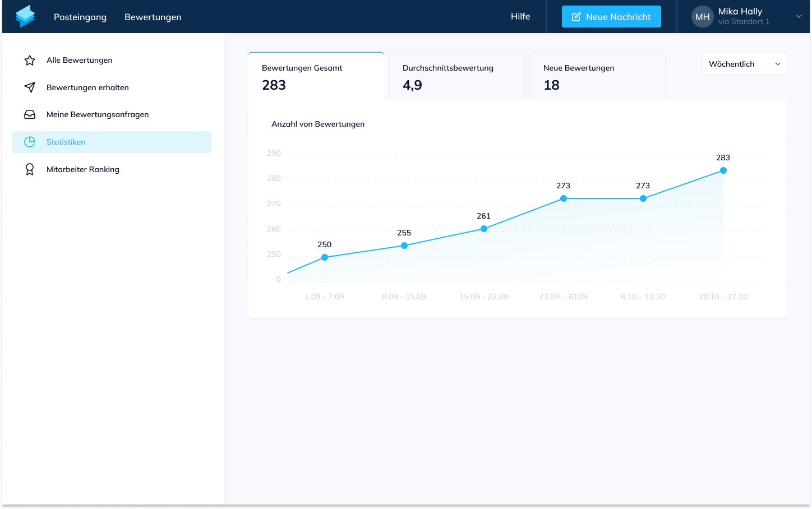Click the pencil icon in Neue Nachricht
Image resolution: width=812 pixels, height=509 pixels.
pyautogui.click(x=576, y=17)
